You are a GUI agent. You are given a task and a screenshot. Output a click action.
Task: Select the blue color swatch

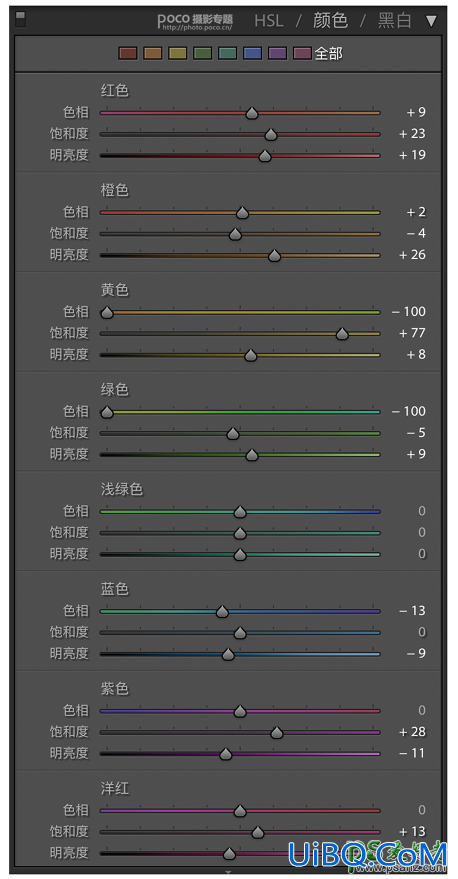[252, 53]
